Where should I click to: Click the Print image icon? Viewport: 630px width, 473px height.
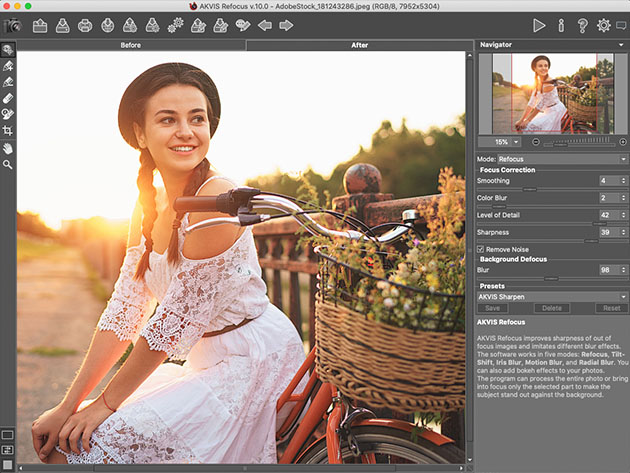click(85, 25)
